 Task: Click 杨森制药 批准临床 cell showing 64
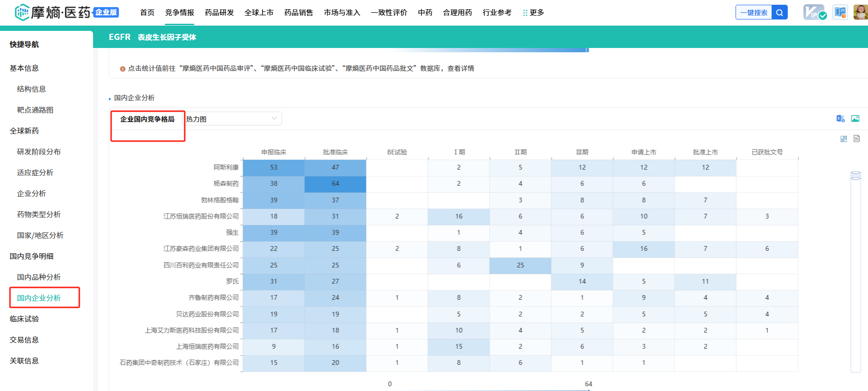tap(335, 184)
